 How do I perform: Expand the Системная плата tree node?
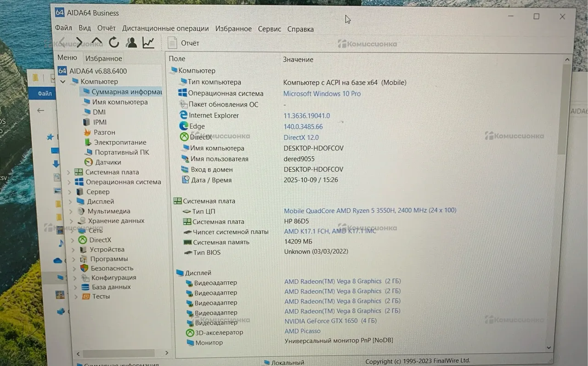pyautogui.click(x=69, y=172)
